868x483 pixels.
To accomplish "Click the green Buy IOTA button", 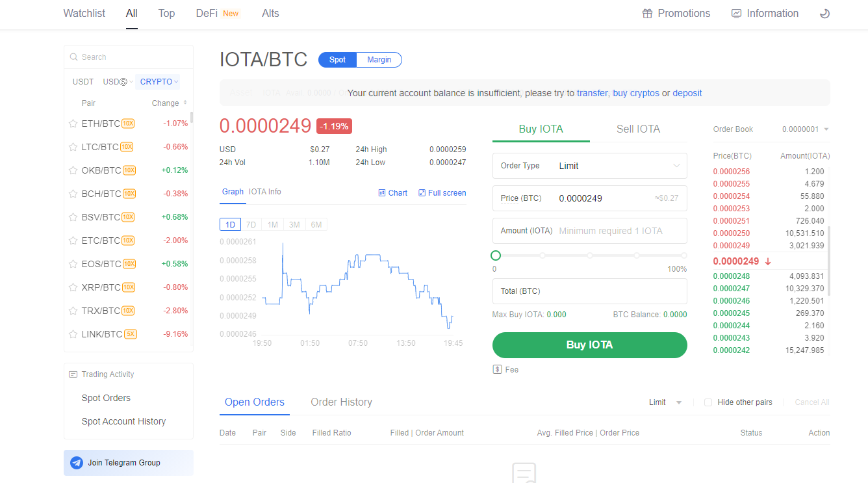I will 589,345.
